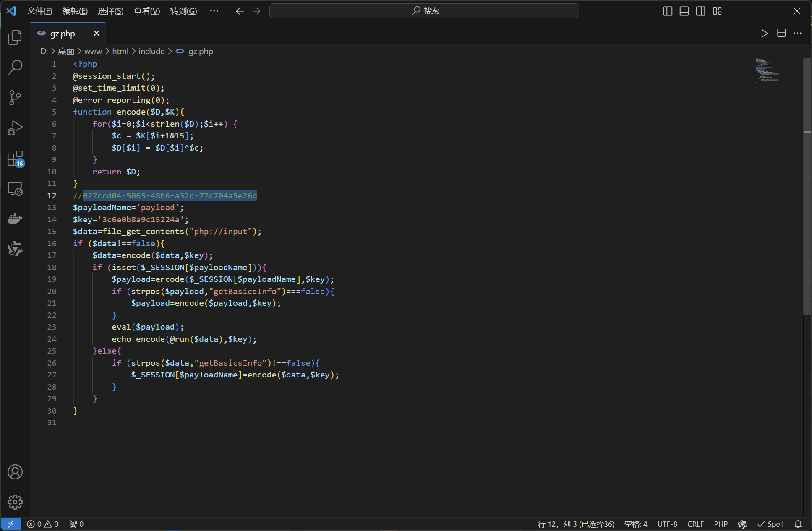Screen dimensions: 812x531
Task: Click the code minimap preview
Action: [768, 70]
